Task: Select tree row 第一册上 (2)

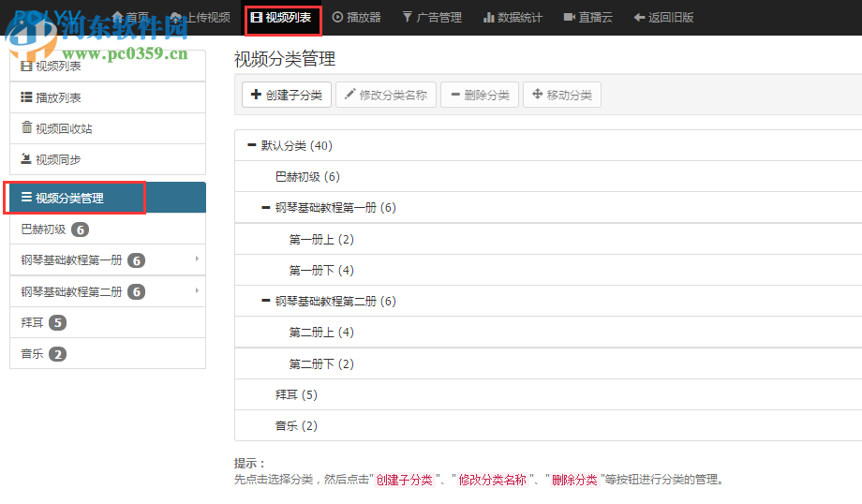Action: [548, 239]
